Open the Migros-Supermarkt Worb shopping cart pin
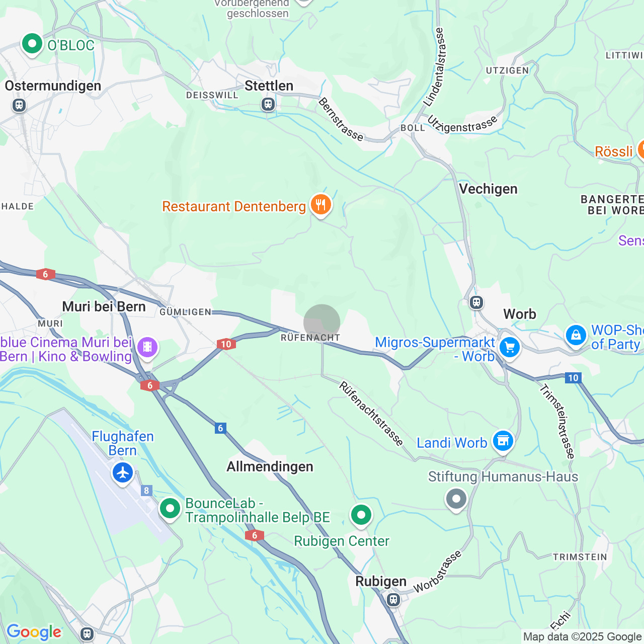The height and width of the screenshot is (644, 644). click(x=509, y=347)
